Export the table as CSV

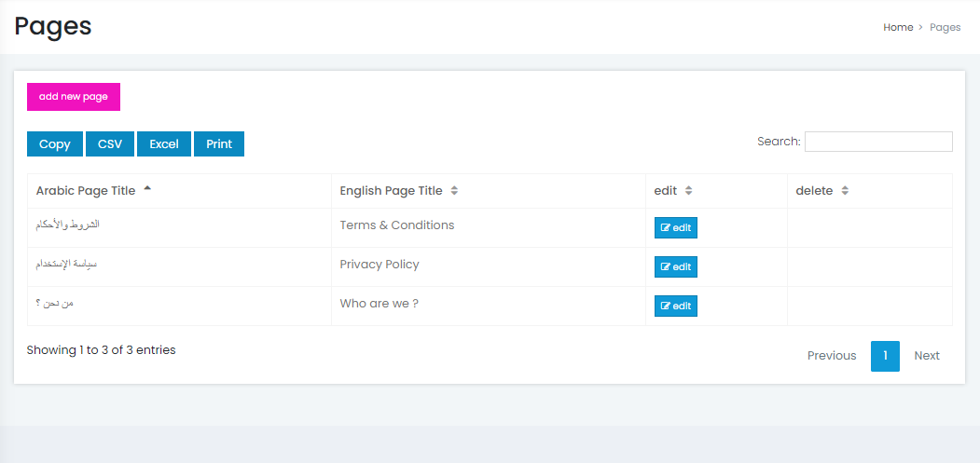110,144
